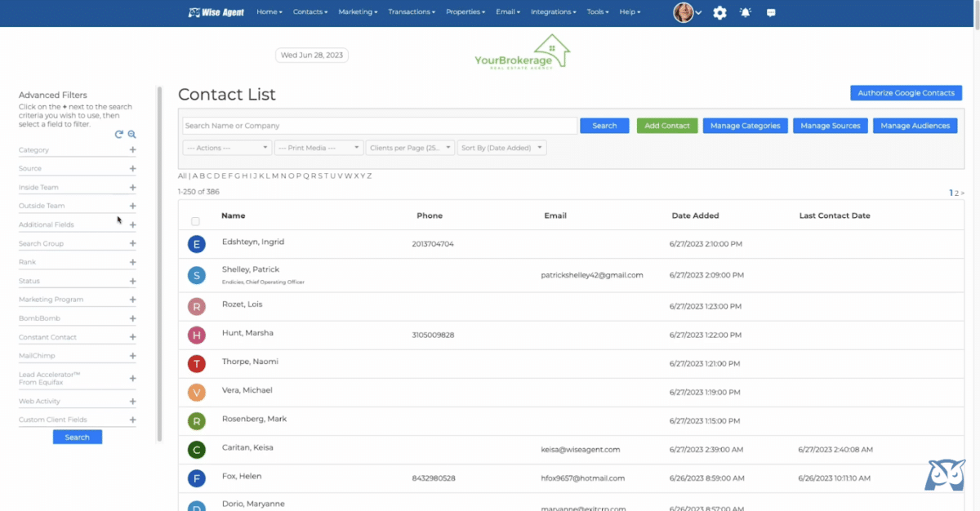Open the notifications bell icon
The height and width of the screenshot is (511, 980).
pyautogui.click(x=745, y=12)
